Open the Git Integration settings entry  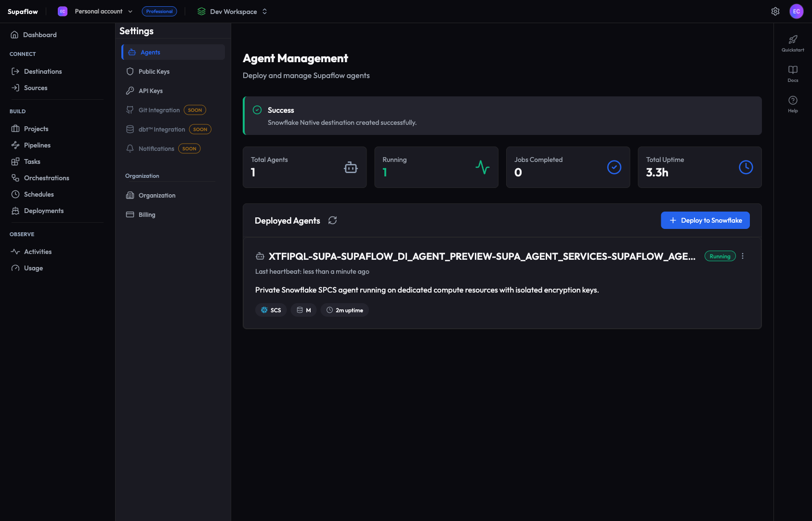point(159,110)
